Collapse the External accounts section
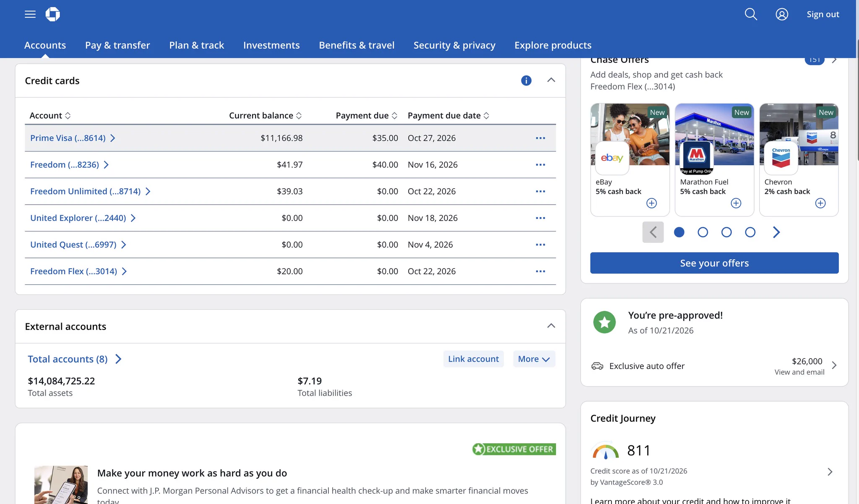The image size is (859, 504). [551, 326]
